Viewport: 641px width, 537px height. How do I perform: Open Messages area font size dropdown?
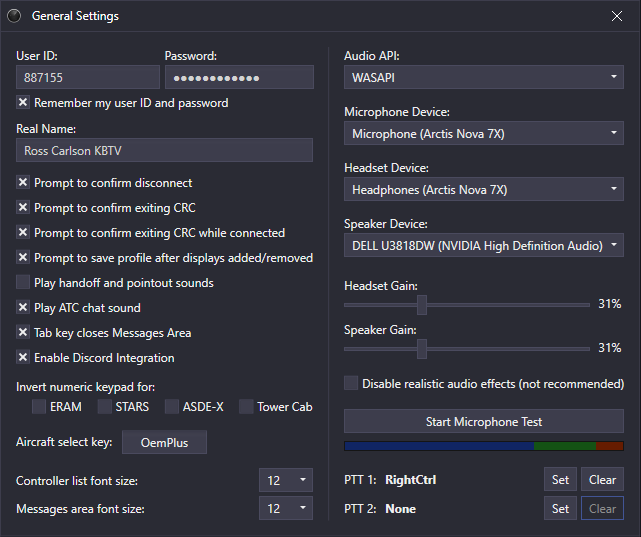click(286, 508)
